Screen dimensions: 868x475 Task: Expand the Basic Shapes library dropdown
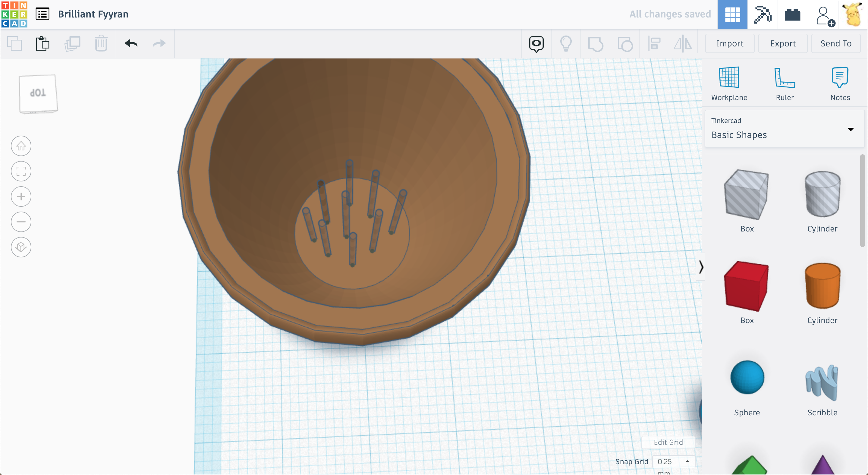click(x=851, y=129)
